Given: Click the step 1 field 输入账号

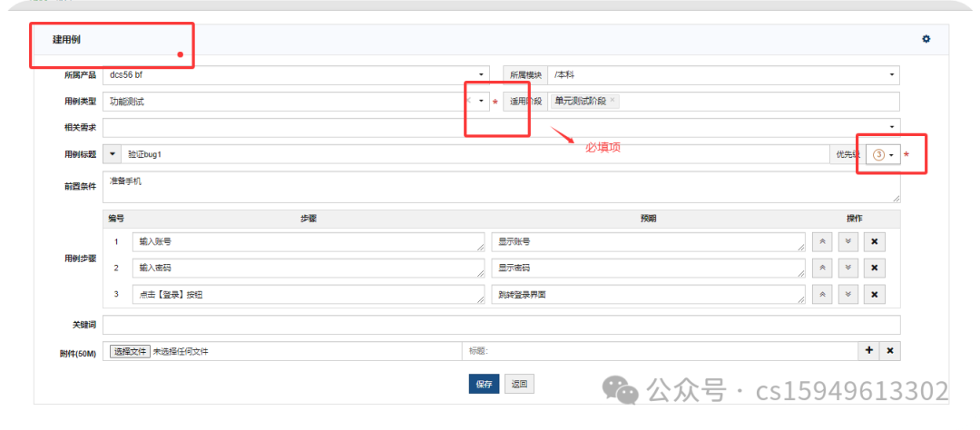Looking at the screenshot, I should (x=309, y=242).
